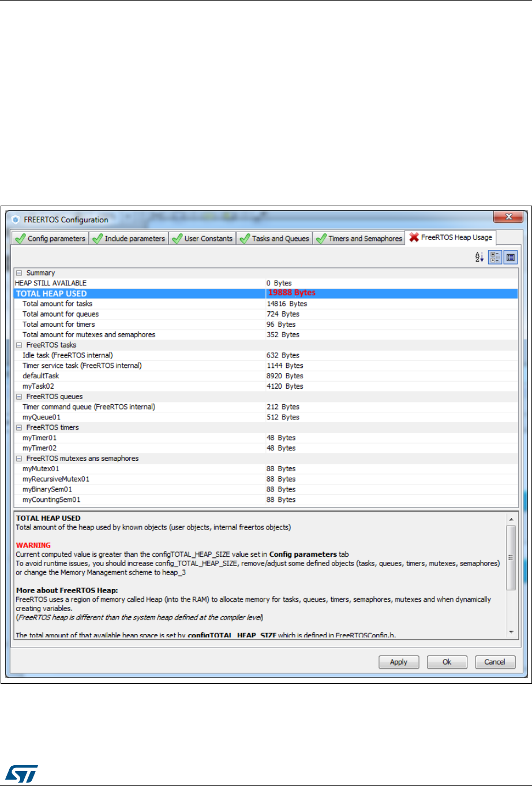Click the Cancel button
This screenshot has height=786, width=532.
pyautogui.click(x=495, y=662)
